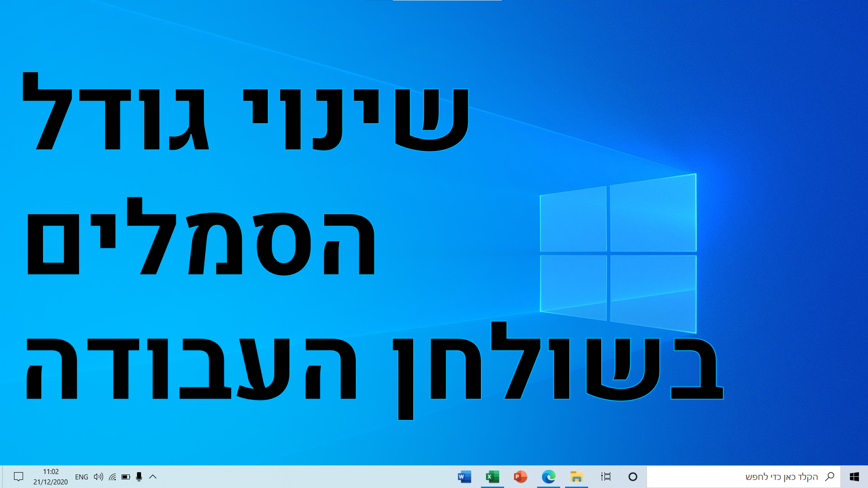Open Word from the taskbar
Screen dimensions: 868x488
point(464,477)
